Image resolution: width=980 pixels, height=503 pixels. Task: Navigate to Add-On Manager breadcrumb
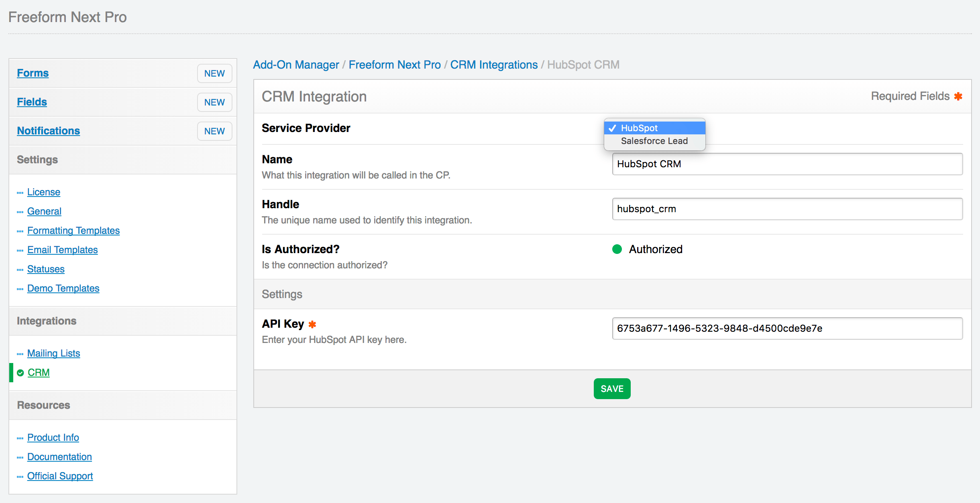click(x=296, y=64)
